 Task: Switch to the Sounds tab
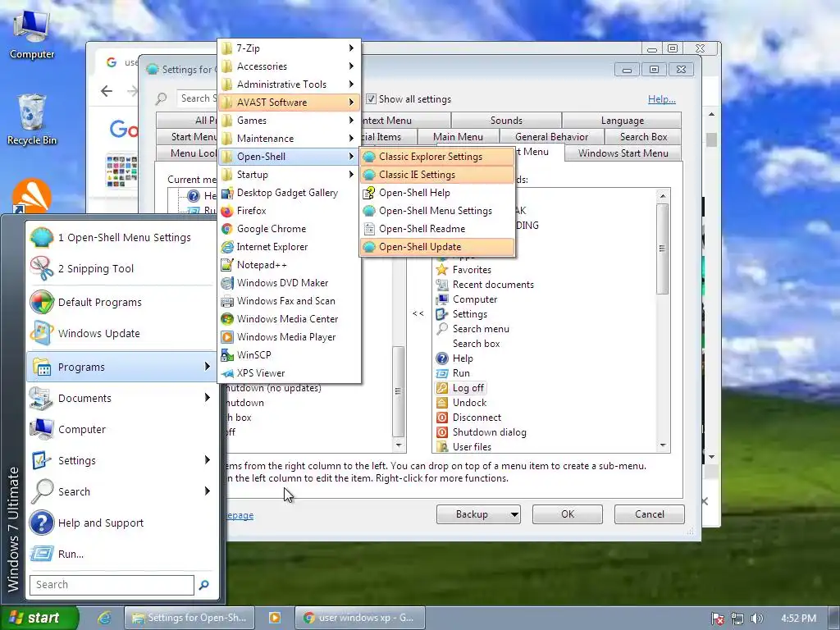tap(506, 121)
